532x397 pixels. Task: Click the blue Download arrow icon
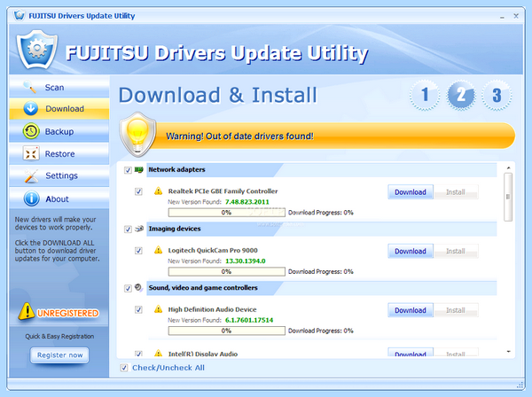click(x=30, y=108)
